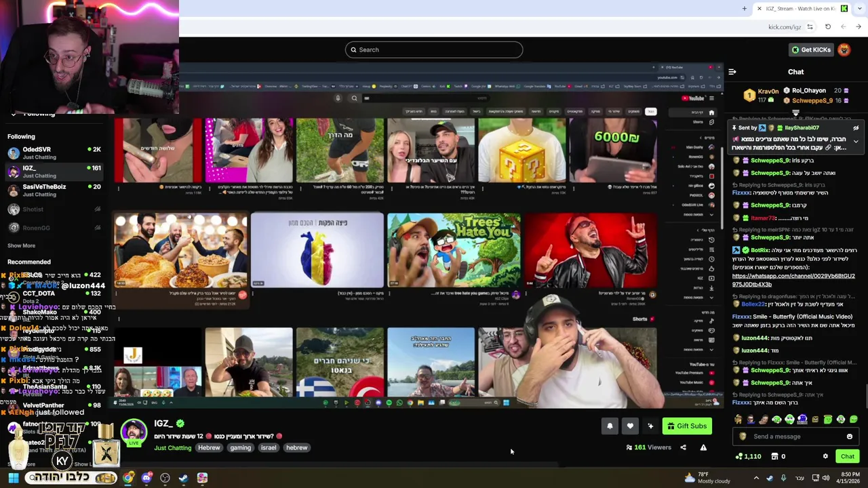Open the emoji picker smiley icon

pyautogui.click(x=850, y=436)
